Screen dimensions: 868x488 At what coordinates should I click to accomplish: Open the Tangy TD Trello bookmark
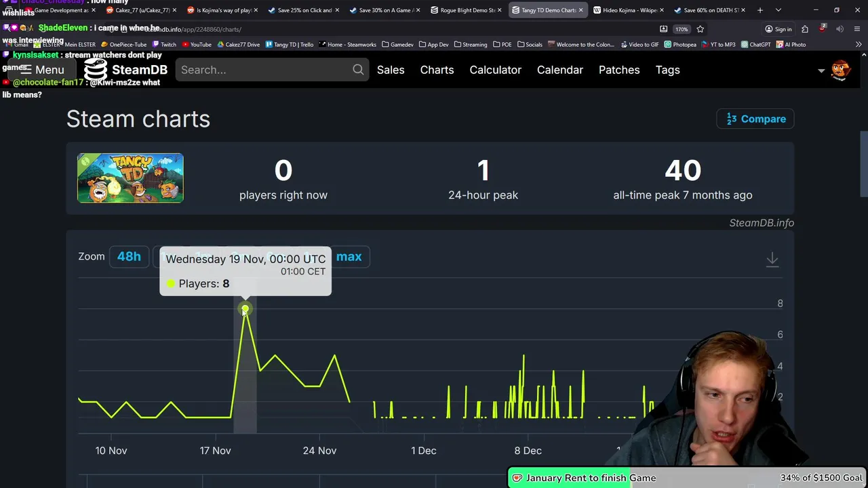[x=290, y=45]
